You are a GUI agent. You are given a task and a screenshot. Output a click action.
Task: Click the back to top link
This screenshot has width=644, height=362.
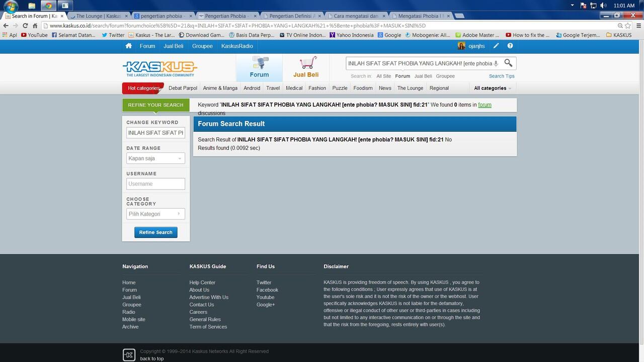tap(152, 358)
